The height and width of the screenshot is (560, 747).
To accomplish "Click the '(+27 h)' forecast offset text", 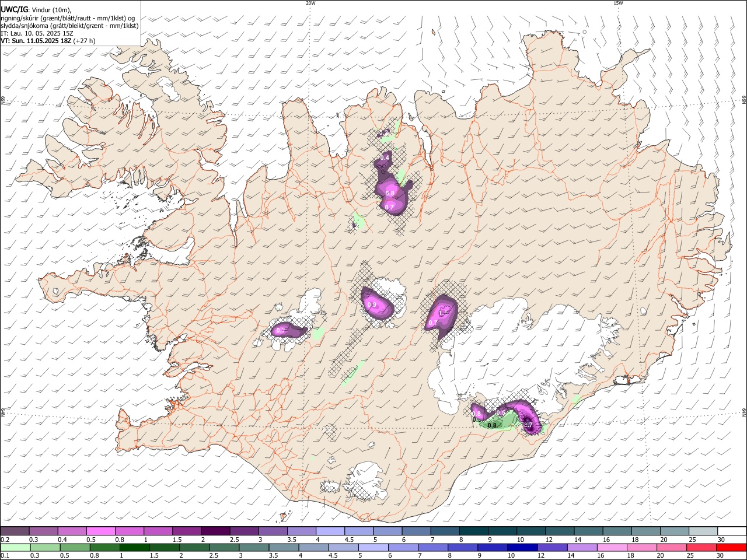I will (84, 41).
